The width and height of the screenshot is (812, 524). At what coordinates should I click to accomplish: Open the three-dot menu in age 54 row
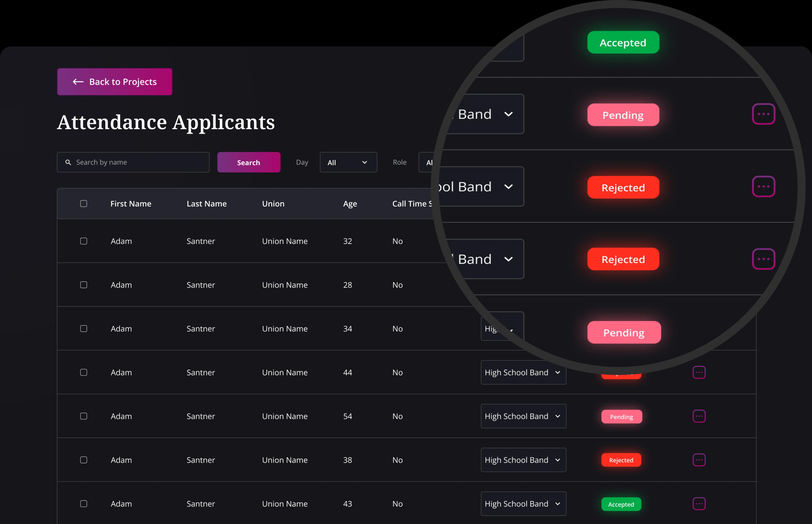[x=699, y=416]
